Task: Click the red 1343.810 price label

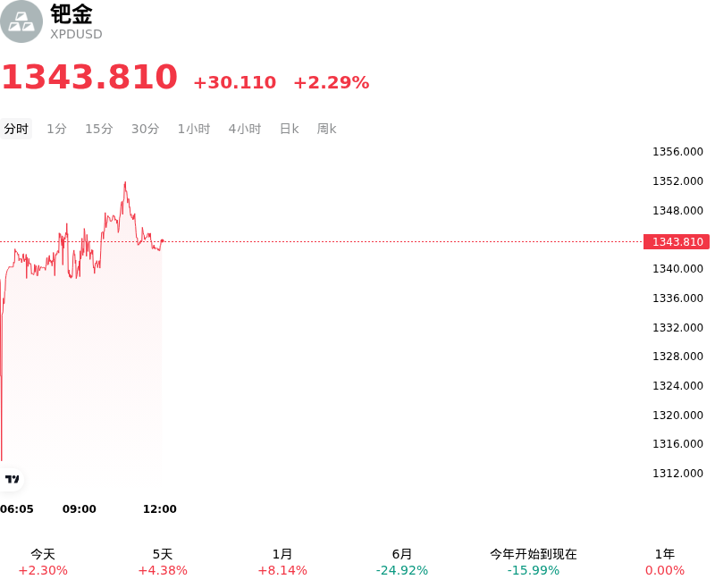Action: coord(677,241)
